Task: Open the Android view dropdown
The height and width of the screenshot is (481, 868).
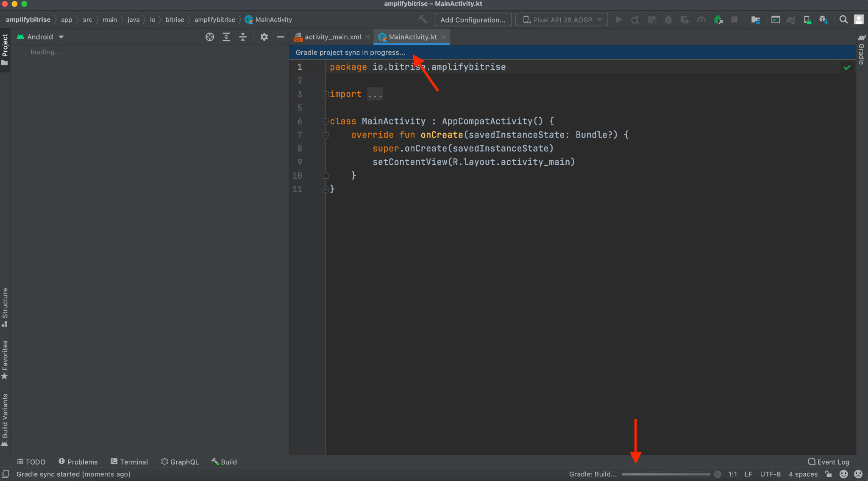Action: [x=40, y=37]
